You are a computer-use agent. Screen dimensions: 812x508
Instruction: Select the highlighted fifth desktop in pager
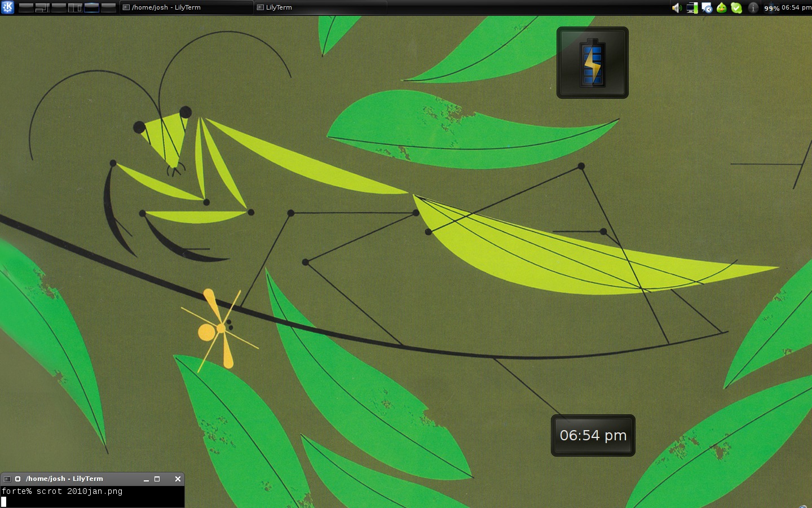91,7
